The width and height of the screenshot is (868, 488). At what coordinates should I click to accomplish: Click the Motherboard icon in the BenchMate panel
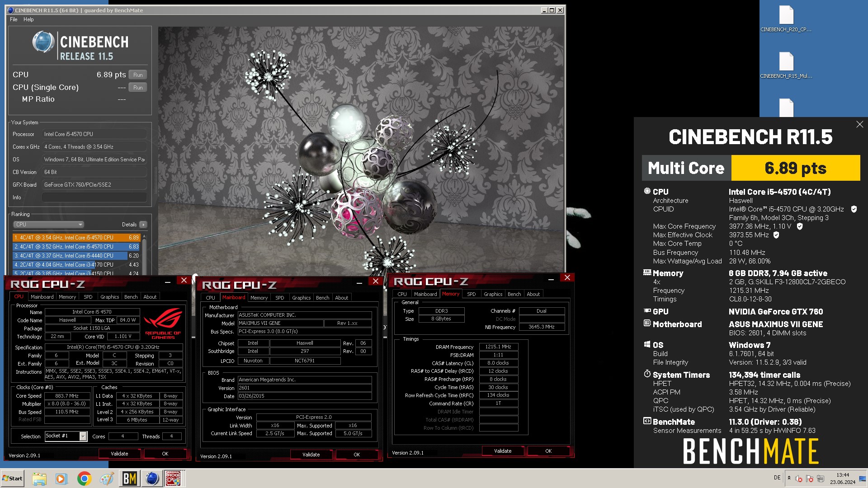point(647,324)
